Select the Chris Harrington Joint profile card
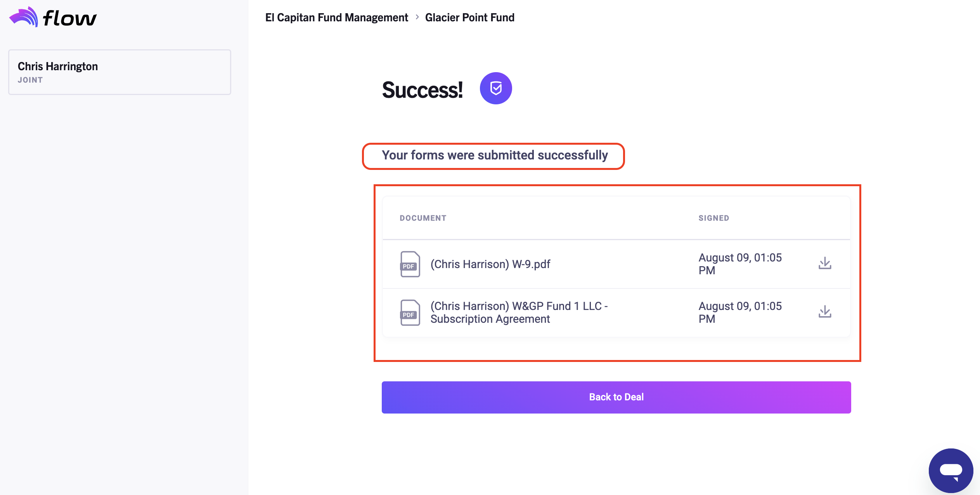The height and width of the screenshot is (495, 980). tap(119, 72)
